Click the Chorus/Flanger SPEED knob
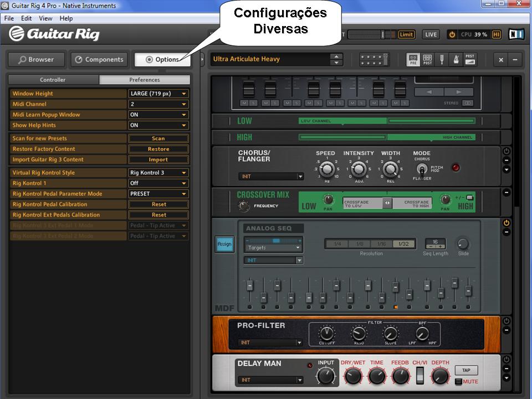This screenshot has height=399, width=532. pos(327,168)
